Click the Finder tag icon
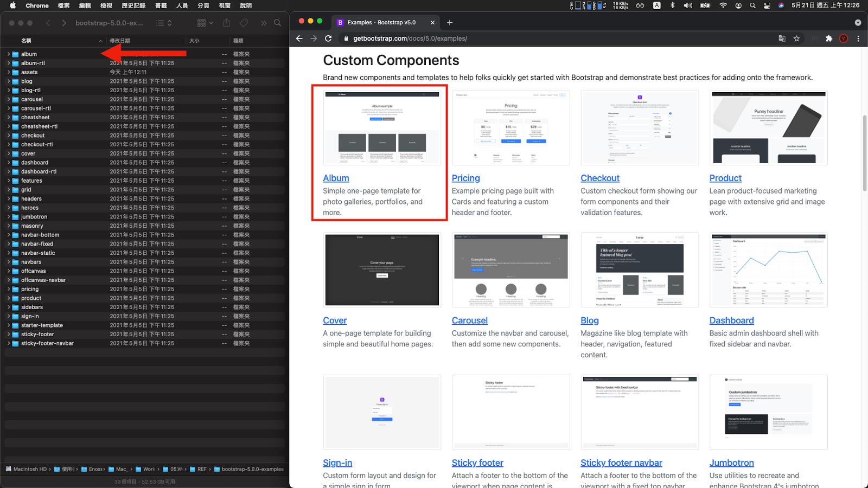Screen dimensions: 868x488 pos(244,23)
